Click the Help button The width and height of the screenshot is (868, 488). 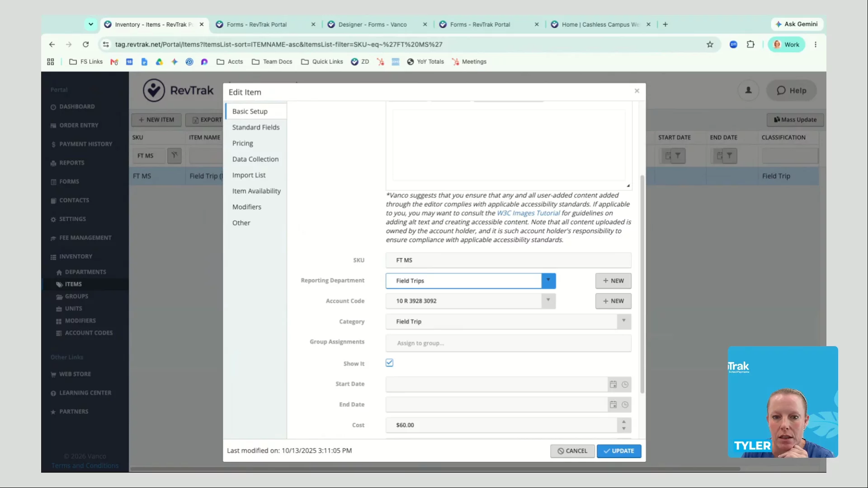[792, 90]
